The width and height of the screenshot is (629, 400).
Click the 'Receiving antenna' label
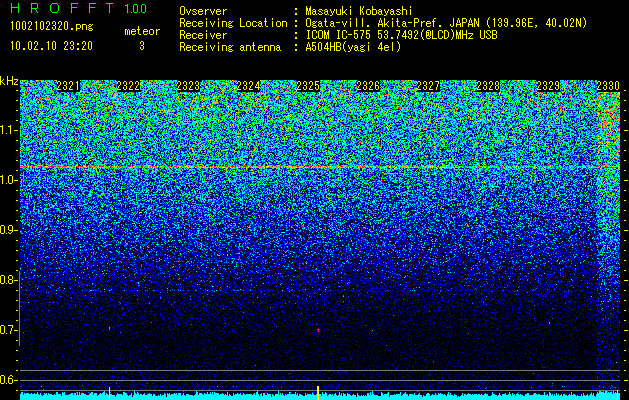230,47
